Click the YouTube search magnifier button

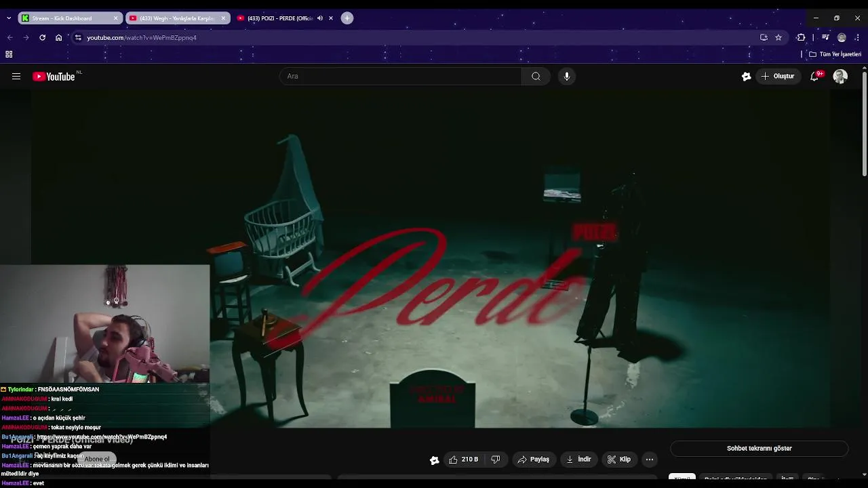click(x=536, y=77)
